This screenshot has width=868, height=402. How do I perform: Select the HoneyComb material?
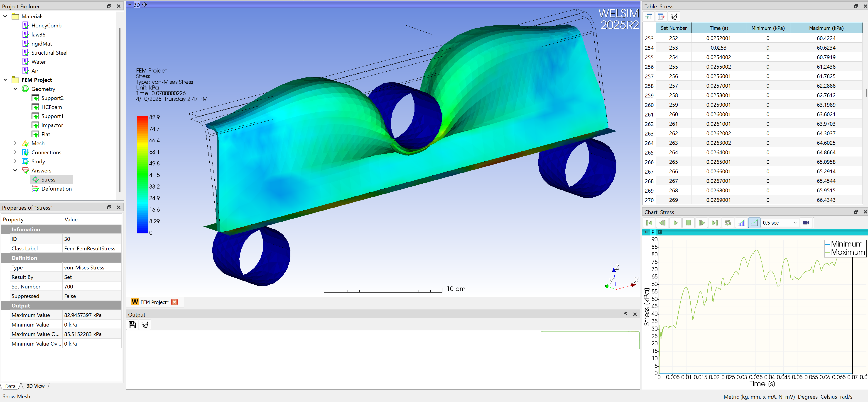(46, 26)
